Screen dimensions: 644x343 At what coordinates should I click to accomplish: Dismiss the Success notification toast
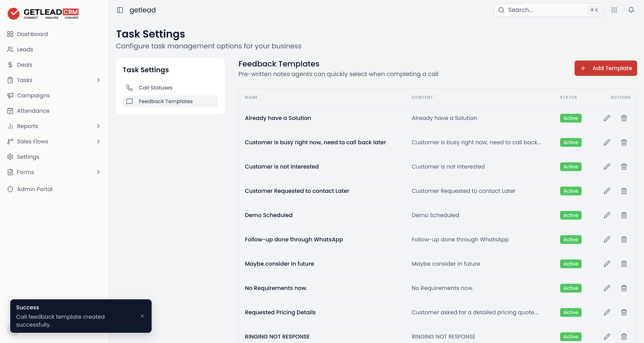[142, 316]
